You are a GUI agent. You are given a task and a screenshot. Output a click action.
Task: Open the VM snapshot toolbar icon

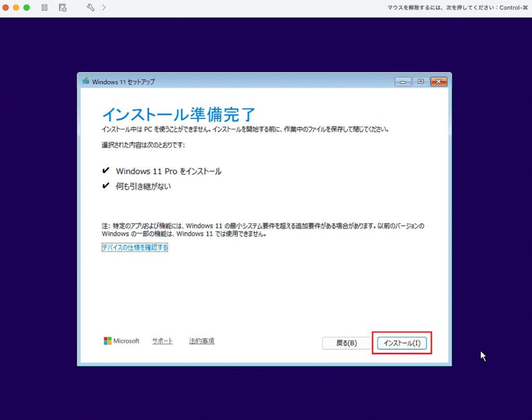pos(63,7)
